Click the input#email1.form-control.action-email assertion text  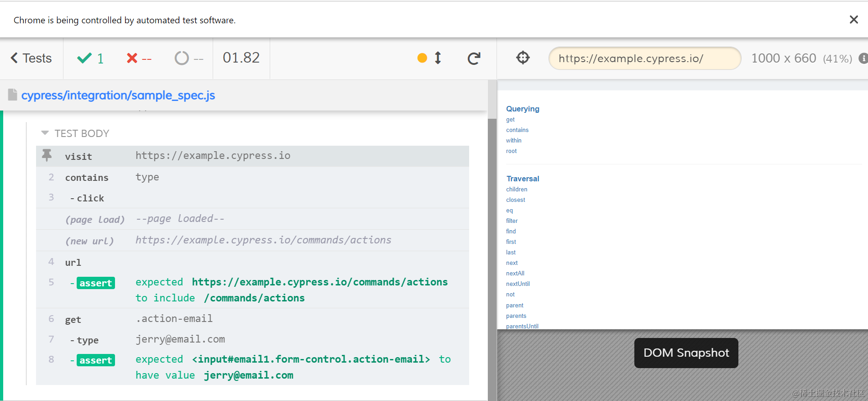click(x=311, y=359)
